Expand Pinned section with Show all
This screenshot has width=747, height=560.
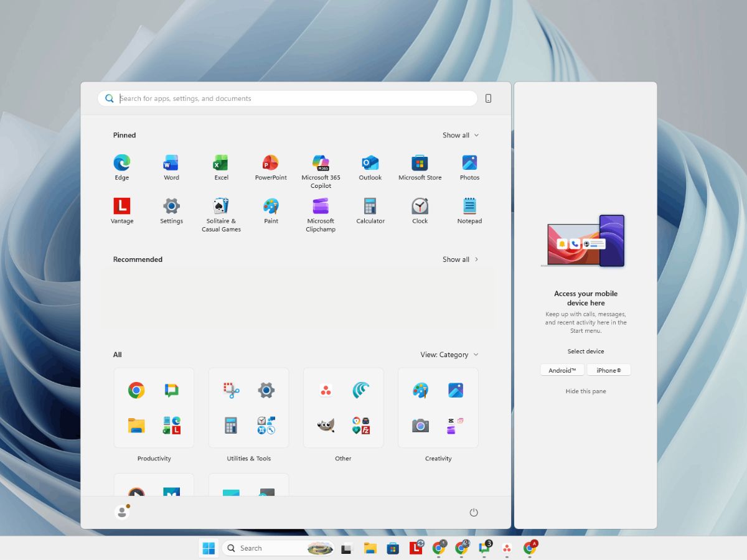point(461,135)
